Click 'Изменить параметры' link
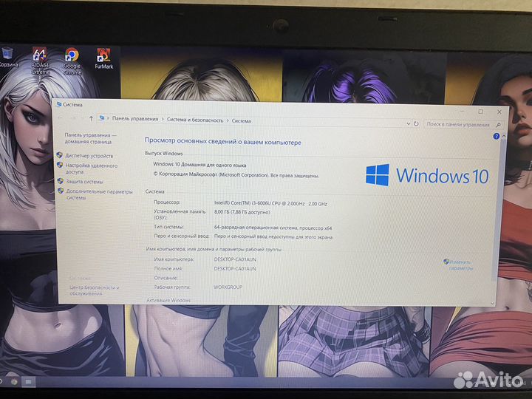 tap(460, 265)
